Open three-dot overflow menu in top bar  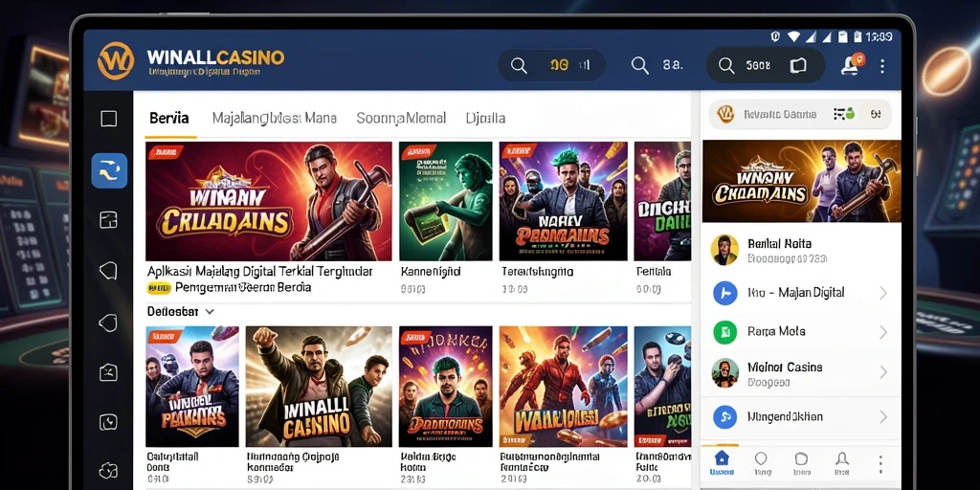coord(881,66)
